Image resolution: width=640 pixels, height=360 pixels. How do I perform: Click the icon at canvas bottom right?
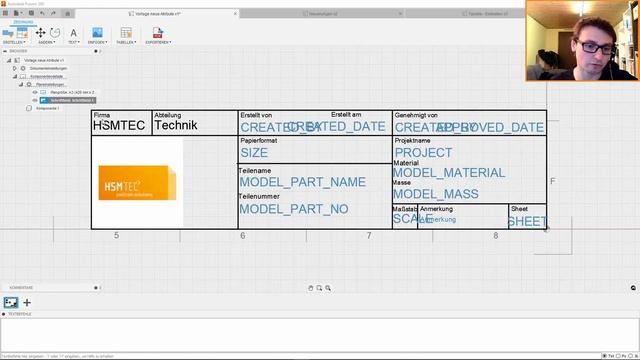[633, 288]
